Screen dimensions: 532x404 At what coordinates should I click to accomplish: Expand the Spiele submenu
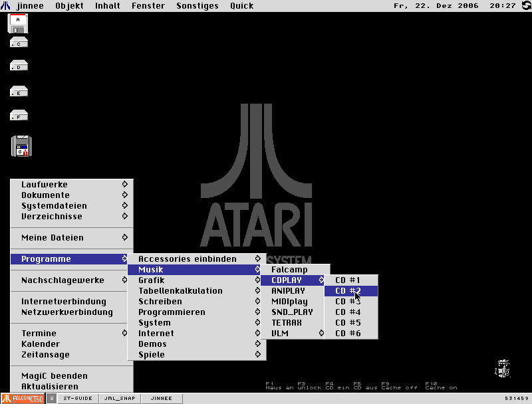click(x=196, y=355)
